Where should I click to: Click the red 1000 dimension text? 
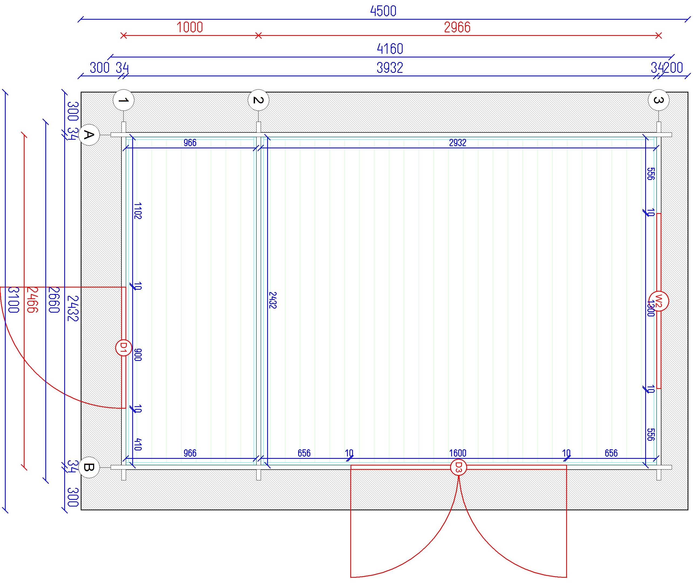point(189,27)
